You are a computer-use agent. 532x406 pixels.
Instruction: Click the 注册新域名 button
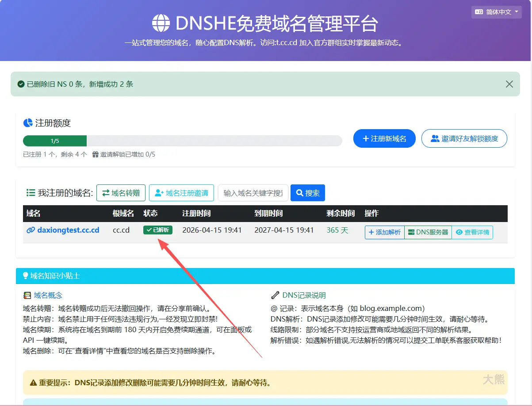[x=384, y=138]
